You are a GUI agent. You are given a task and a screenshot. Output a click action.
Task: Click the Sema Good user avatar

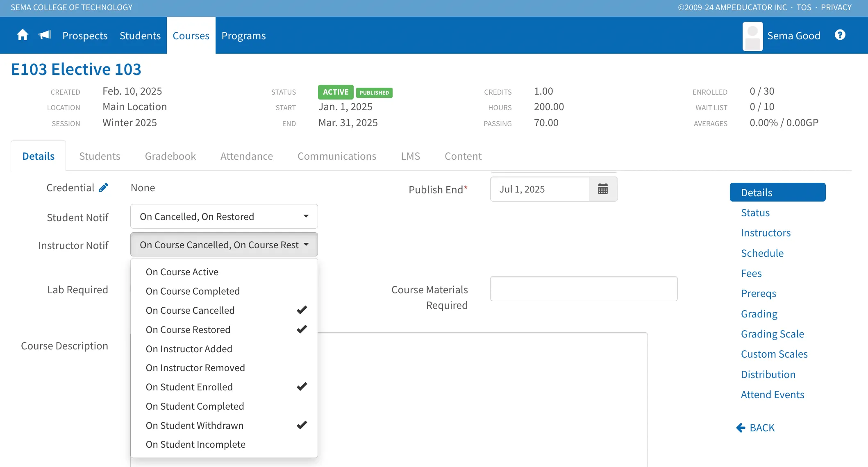753,36
